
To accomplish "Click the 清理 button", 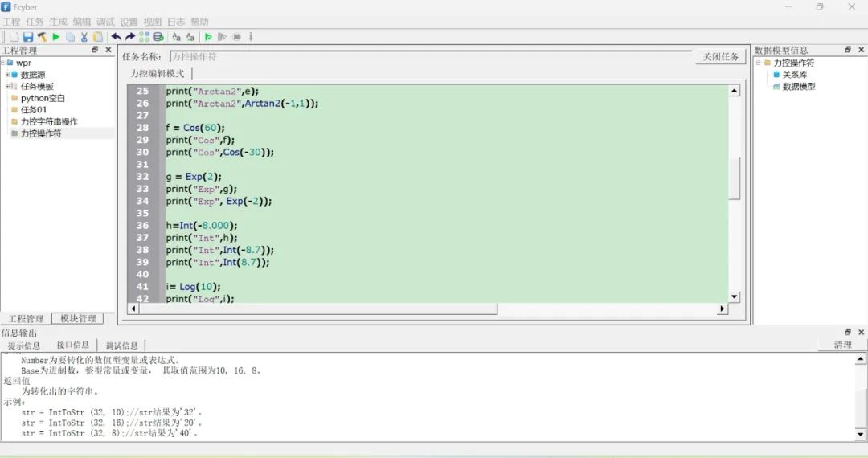I will [x=842, y=346].
